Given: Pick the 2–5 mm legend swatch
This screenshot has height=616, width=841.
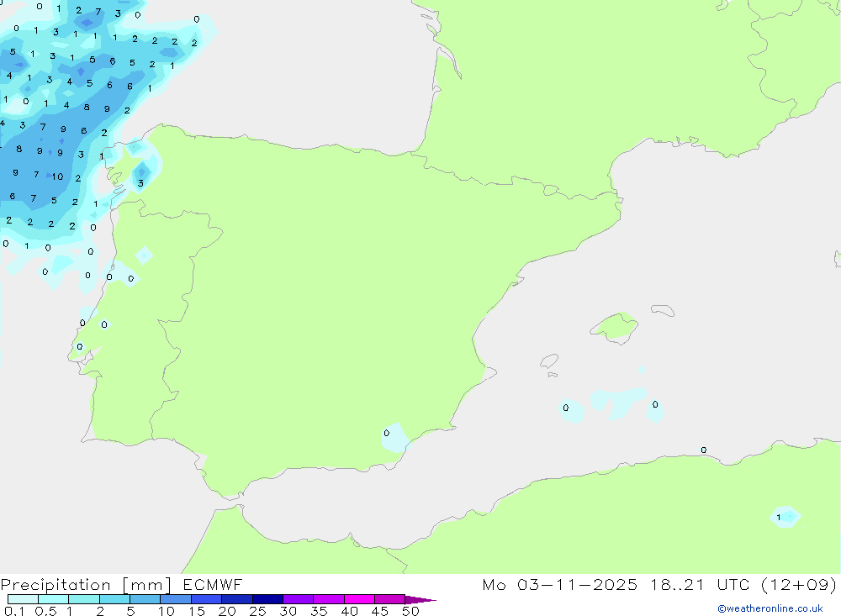Looking at the screenshot, I should (x=114, y=599).
